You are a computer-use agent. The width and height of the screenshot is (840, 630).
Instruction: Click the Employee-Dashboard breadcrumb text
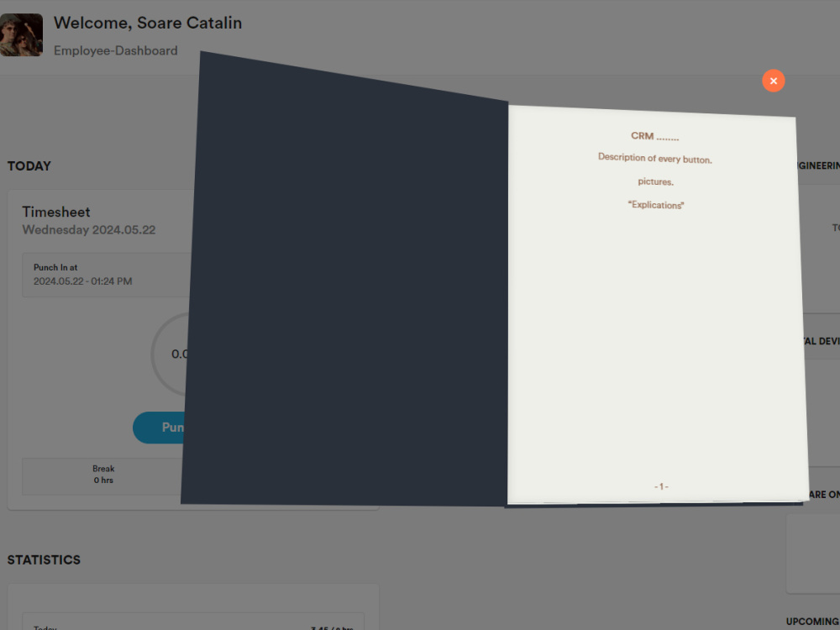[x=115, y=50]
